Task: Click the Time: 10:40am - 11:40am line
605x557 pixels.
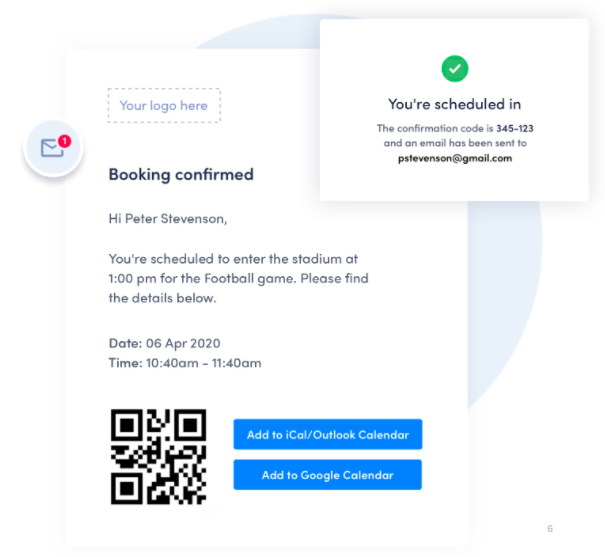Action: pyautogui.click(x=185, y=363)
